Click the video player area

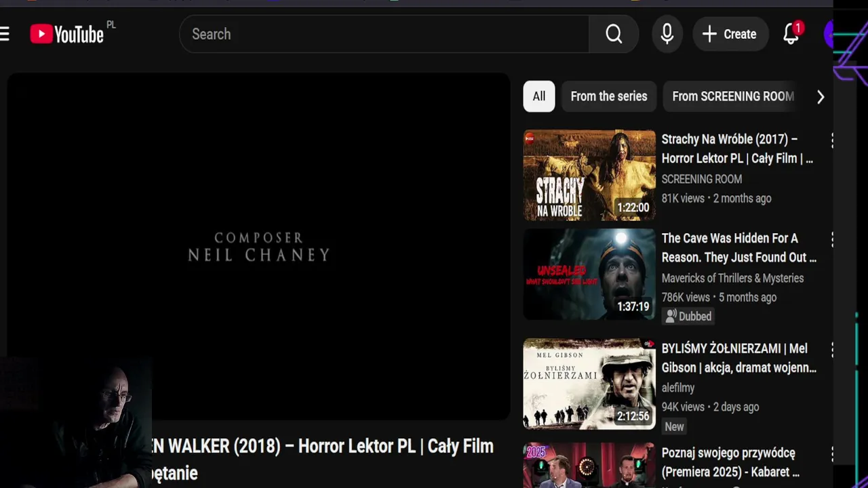point(258,247)
